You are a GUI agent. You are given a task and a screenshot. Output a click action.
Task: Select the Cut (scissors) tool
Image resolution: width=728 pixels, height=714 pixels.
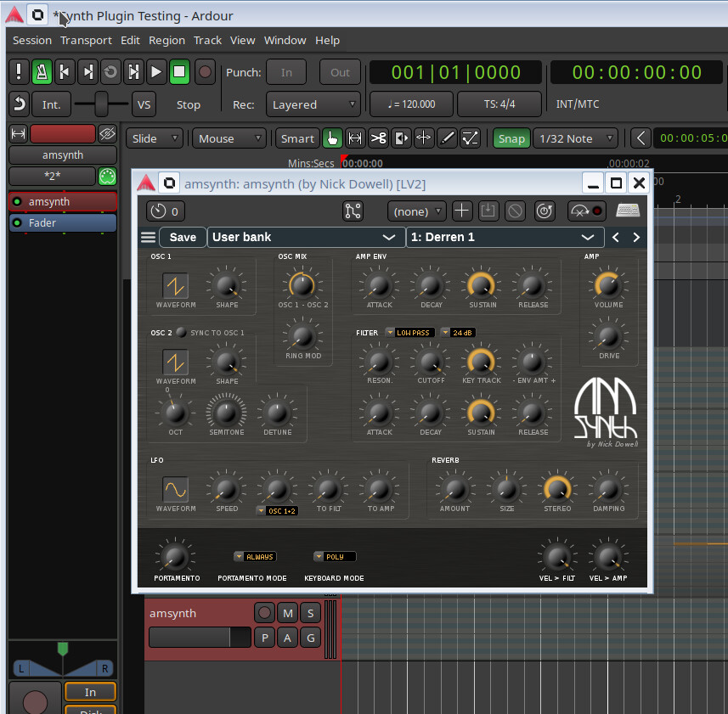pos(378,138)
